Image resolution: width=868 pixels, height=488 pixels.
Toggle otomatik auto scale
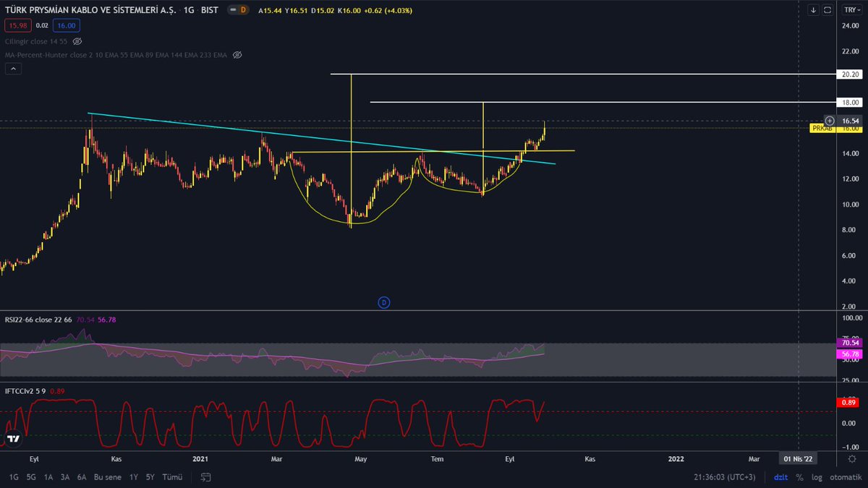[844, 477]
